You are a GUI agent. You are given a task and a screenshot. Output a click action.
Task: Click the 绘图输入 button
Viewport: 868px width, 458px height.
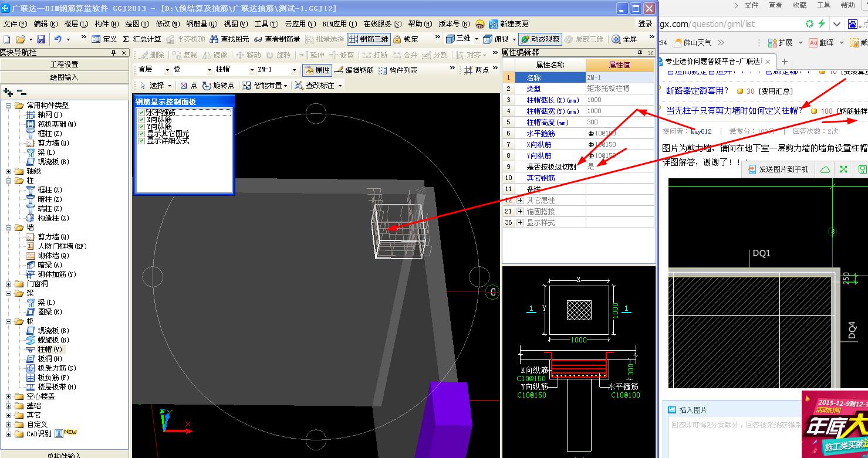pos(64,77)
